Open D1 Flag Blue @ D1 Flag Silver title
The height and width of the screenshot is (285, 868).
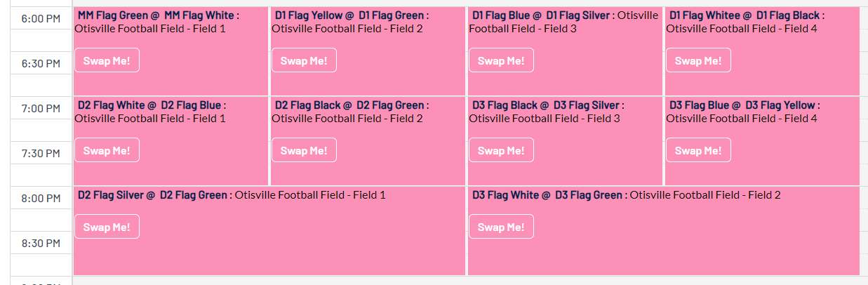click(x=541, y=15)
